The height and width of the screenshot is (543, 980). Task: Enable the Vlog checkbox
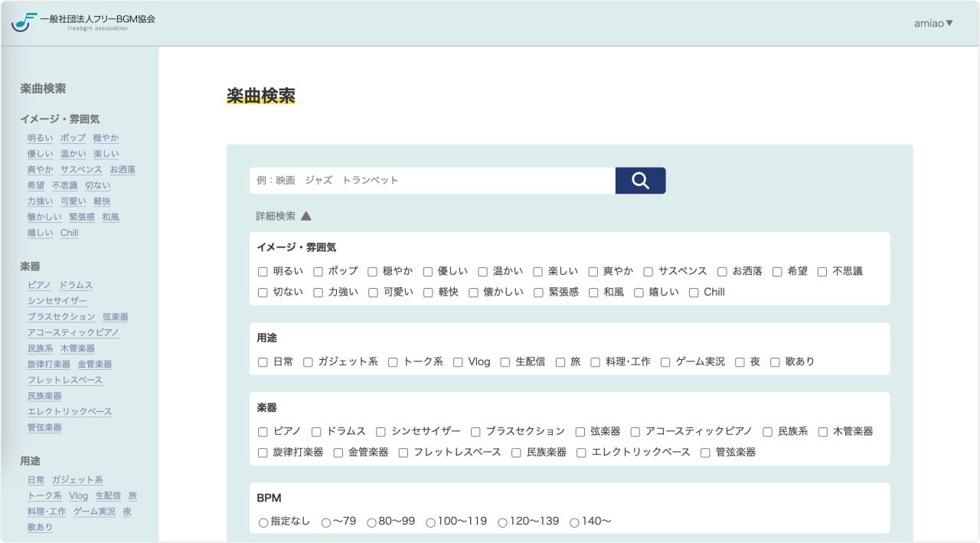(458, 362)
